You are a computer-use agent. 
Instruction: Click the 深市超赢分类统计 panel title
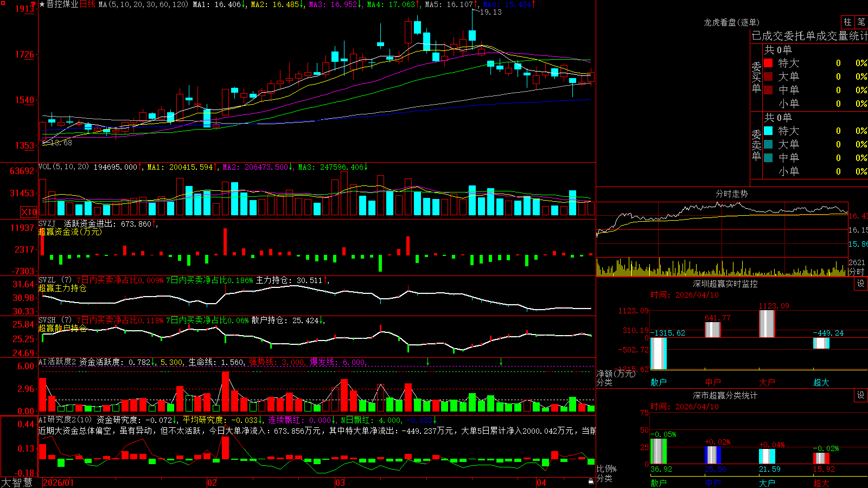[x=725, y=395]
